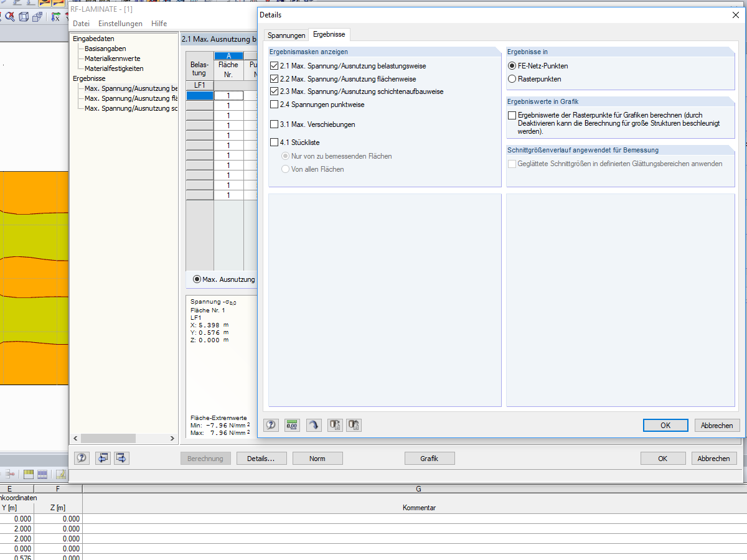The height and width of the screenshot is (560, 747).
Task: Click the column G header in bottom table
Action: [x=419, y=489]
